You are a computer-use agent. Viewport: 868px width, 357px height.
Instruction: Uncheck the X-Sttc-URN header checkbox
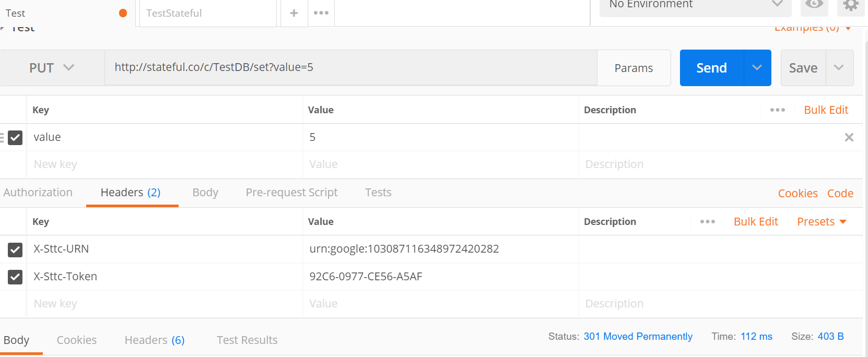coord(15,249)
